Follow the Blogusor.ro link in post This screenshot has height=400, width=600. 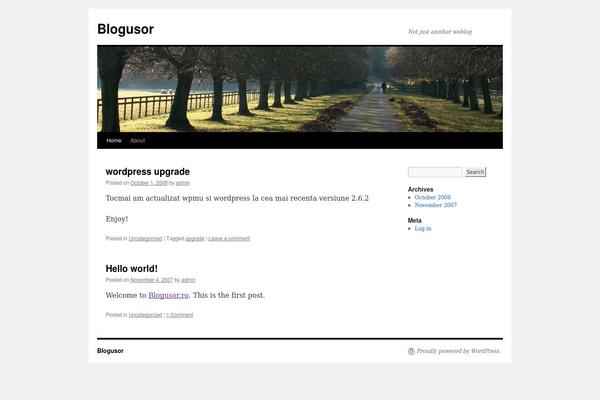(168, 295)
